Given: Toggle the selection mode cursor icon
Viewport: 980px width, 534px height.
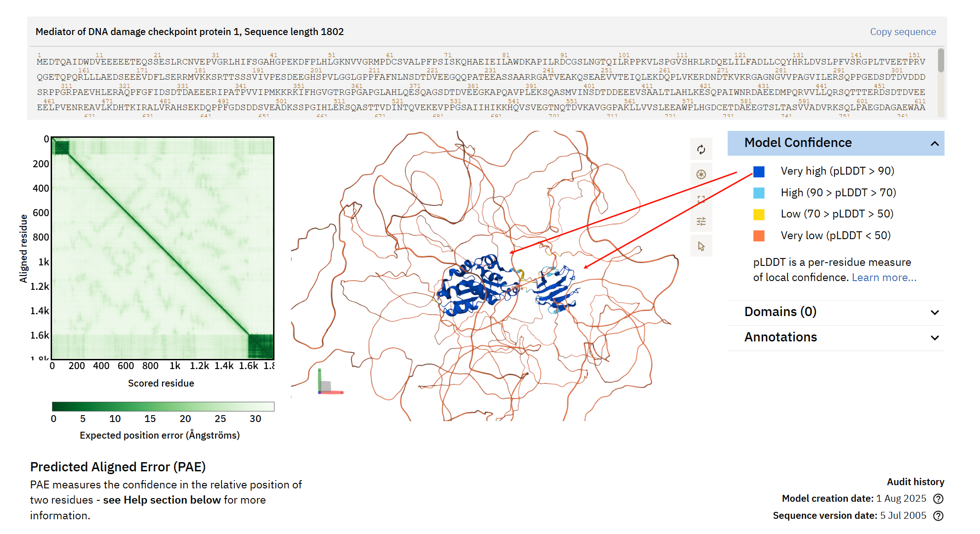Looking at the screenshot, I should pos(701,246).
